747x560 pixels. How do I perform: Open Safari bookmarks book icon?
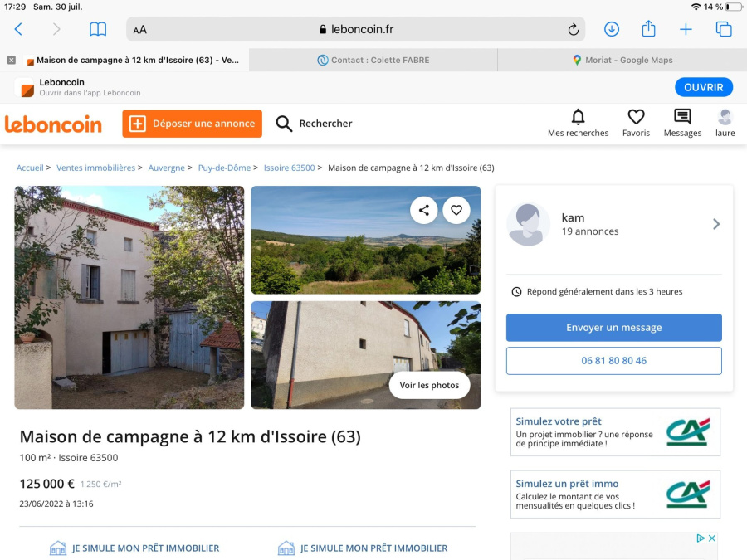click(98, 30)
